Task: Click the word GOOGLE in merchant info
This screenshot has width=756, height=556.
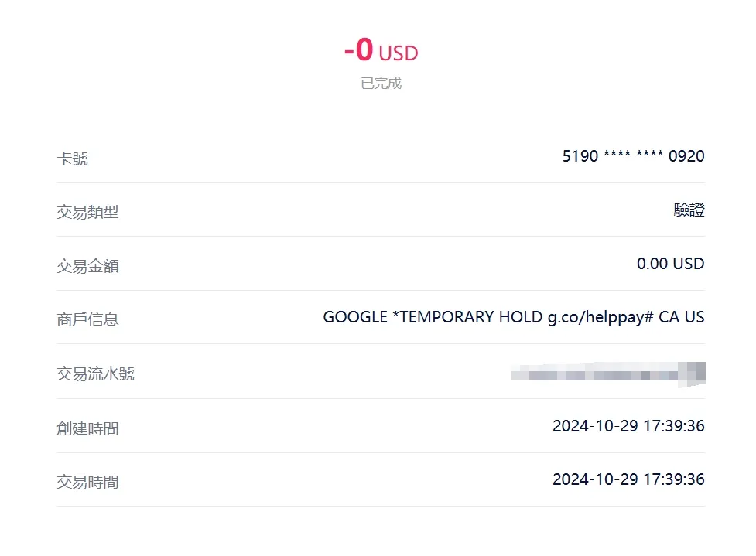Action: click(355, 317)
